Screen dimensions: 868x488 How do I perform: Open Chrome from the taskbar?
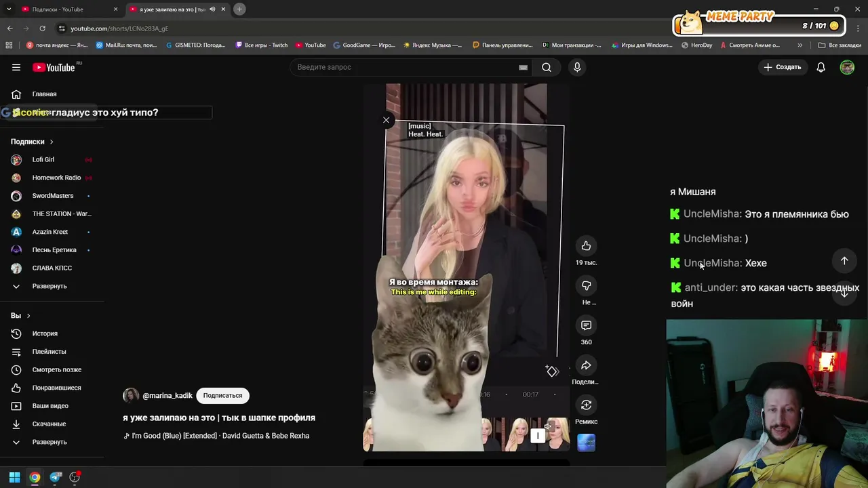click(x=35, y=477)
